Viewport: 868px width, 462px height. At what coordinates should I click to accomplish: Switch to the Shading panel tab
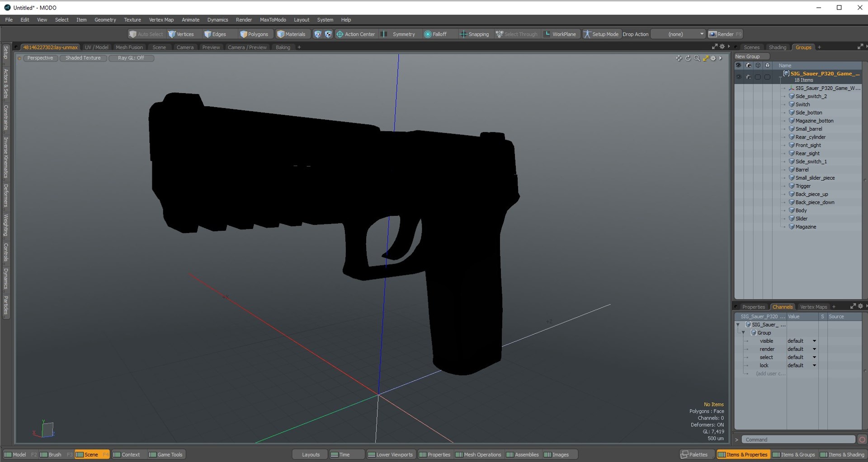777,47
